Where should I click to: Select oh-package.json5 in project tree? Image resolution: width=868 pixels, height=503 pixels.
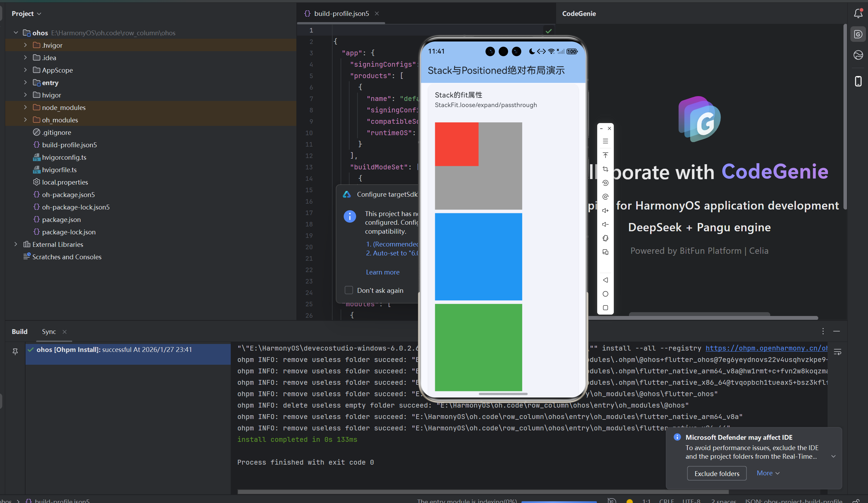point(68,194)
